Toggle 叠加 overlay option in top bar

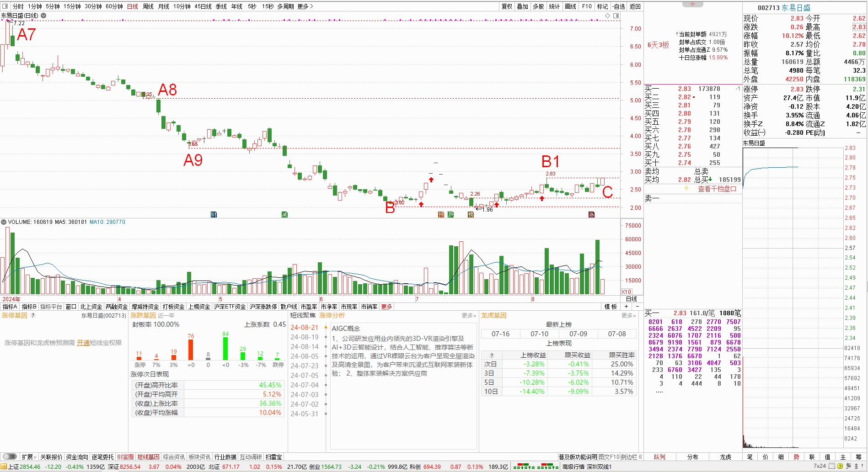[522, 6]
